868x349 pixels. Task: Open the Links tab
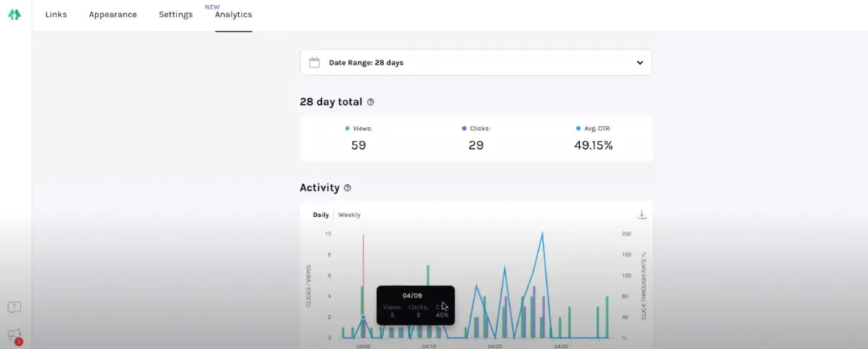56,14
